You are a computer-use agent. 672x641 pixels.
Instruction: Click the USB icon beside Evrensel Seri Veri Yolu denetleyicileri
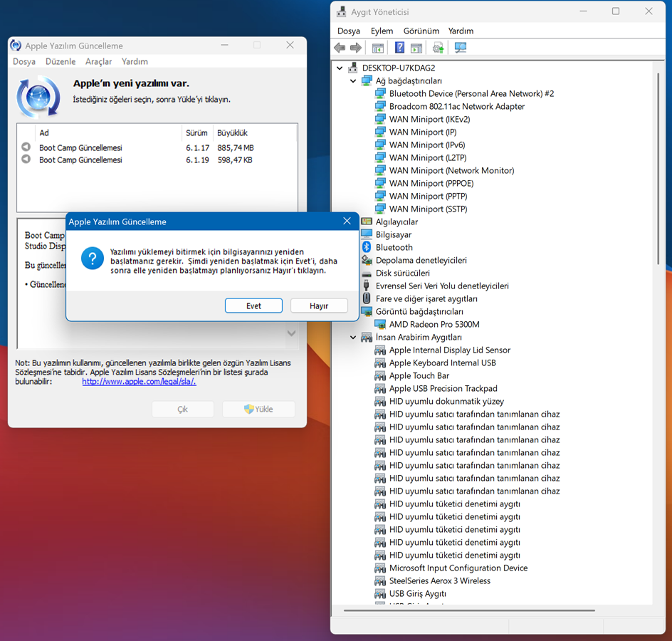(367, 285)
